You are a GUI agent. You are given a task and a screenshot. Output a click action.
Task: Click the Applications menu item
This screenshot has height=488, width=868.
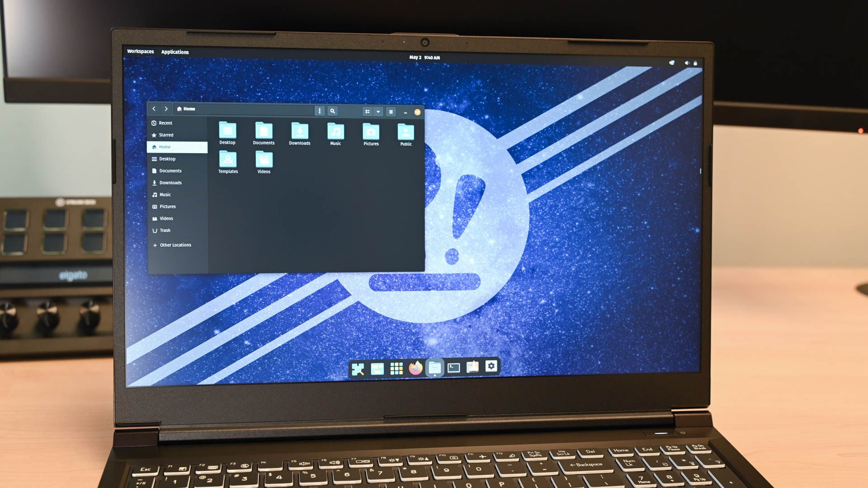pyautogui.click(x=175, y=52)
